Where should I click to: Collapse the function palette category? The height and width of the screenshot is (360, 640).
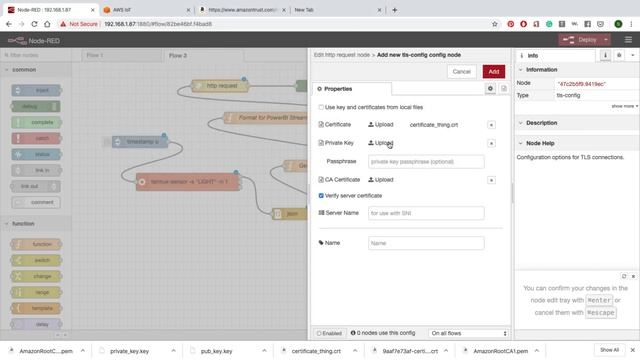click(36, 224)
